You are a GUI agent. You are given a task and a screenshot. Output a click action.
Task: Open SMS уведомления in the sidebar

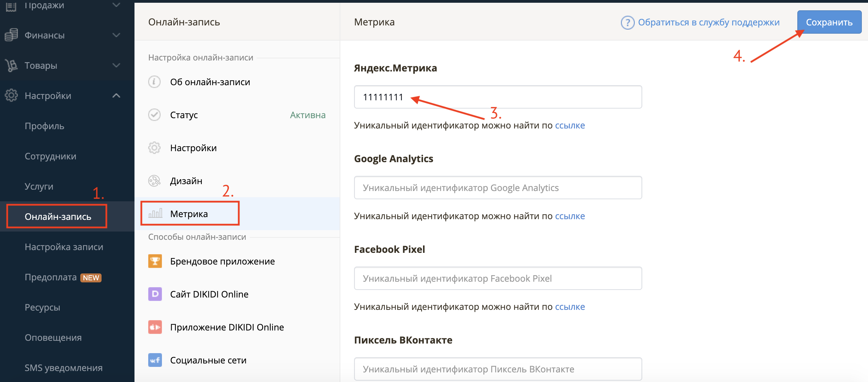click(63, 368)
